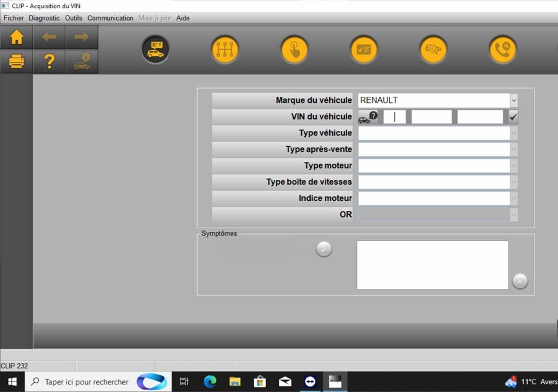This screenshot has height=392, width=558.
Task: Open the gearbox network test icon
Action: click(225, 50)
